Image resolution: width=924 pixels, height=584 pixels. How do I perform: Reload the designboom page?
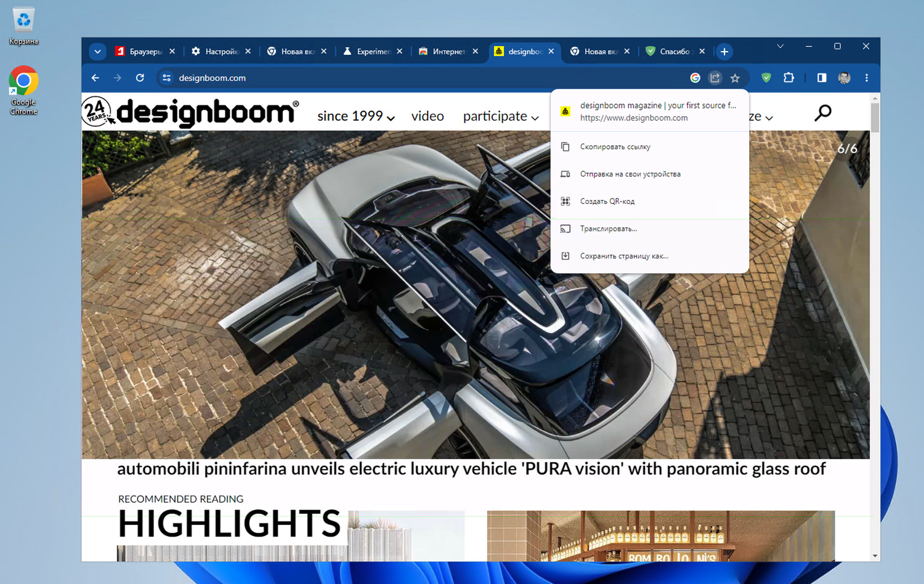tap(140, 78)
